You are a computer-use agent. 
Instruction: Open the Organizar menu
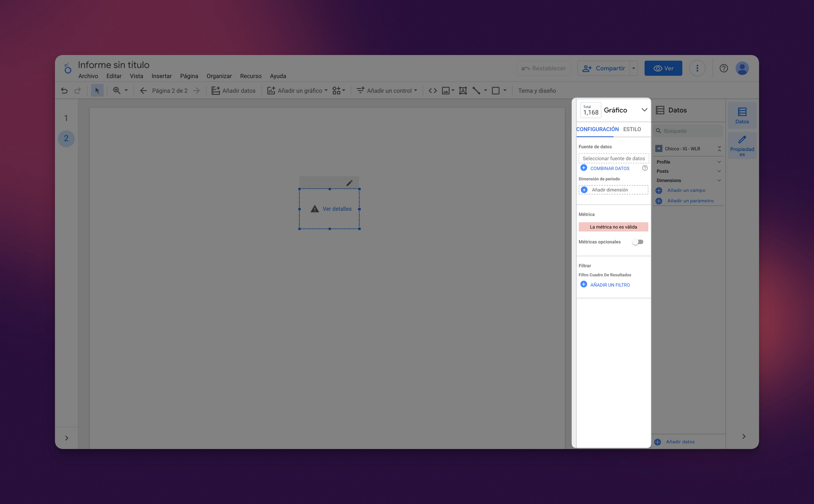(x=219, y=76)
